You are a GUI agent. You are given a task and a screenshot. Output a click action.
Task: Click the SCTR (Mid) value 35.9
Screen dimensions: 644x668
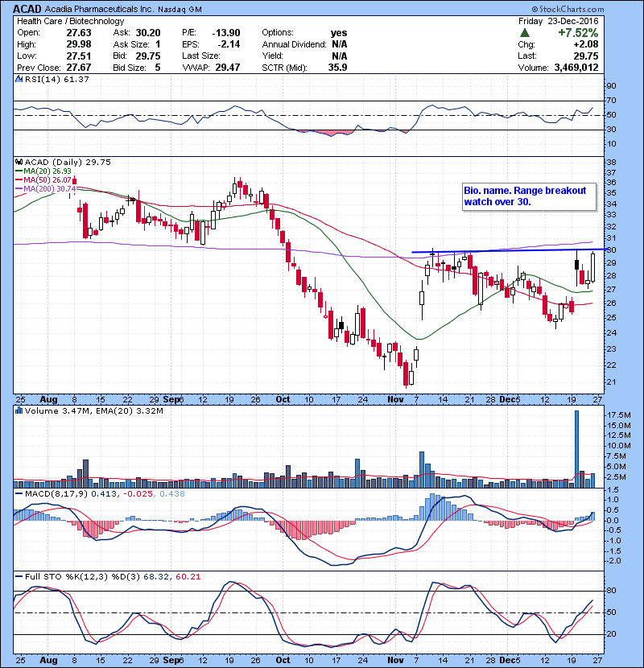(x=337, y=68)
